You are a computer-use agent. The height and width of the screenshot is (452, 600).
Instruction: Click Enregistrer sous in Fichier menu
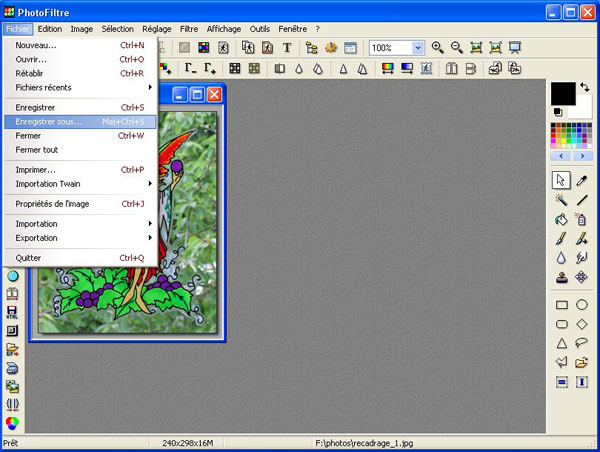click(80, 122)
